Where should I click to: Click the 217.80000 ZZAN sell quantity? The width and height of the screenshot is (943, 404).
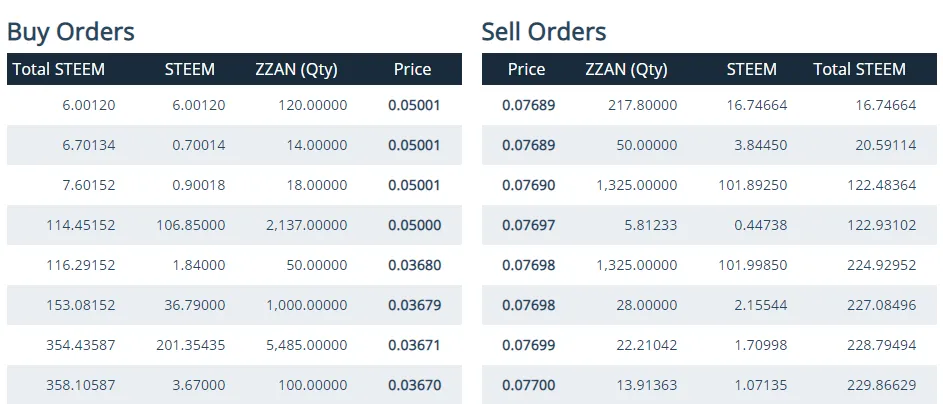(642, 105)
